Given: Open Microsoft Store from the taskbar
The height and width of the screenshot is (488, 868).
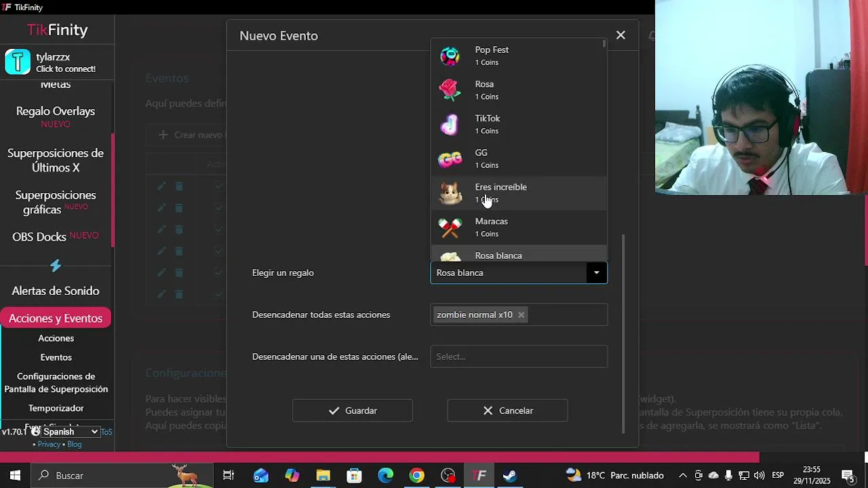Looking at the screenshot, I should tap(354, 476).
